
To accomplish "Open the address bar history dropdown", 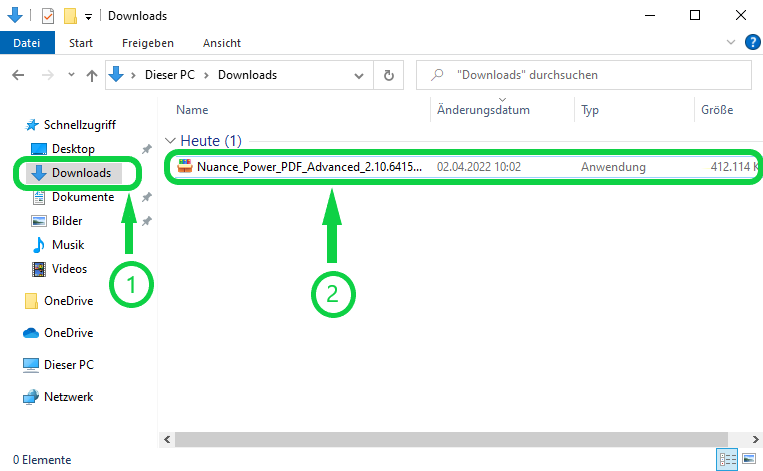I will 359,75.
